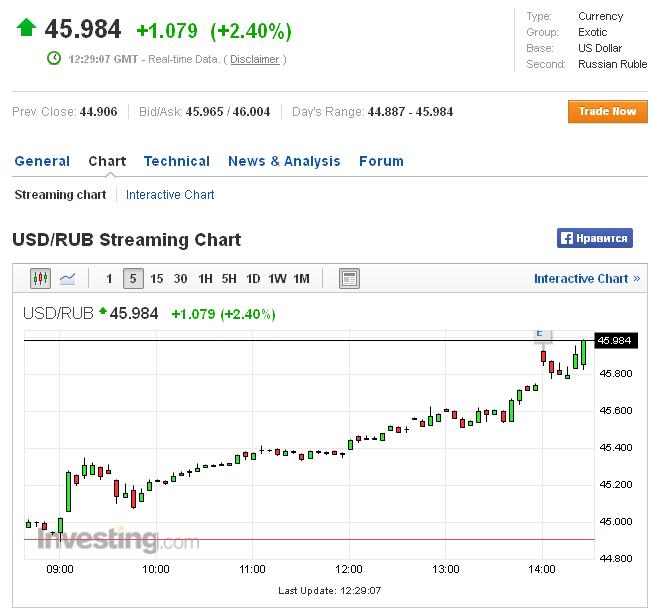
Task: Click the 45.400 price axis label
Action: (x=616, y=447)
